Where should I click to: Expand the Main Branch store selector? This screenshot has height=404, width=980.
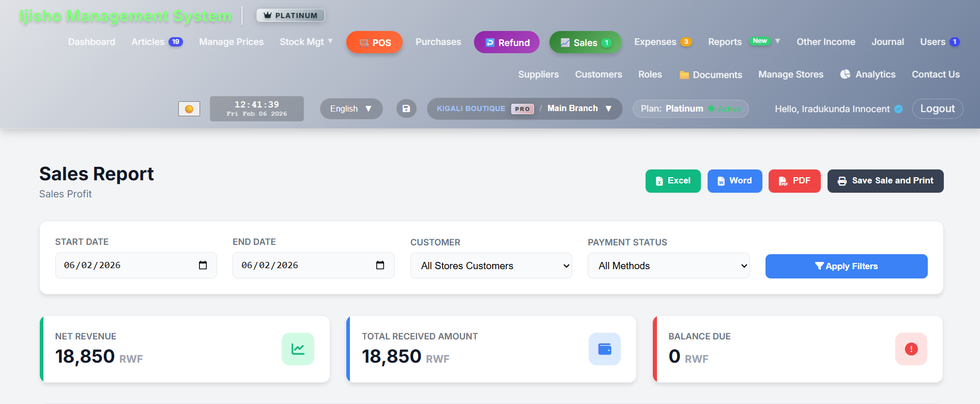click(579, 108)
